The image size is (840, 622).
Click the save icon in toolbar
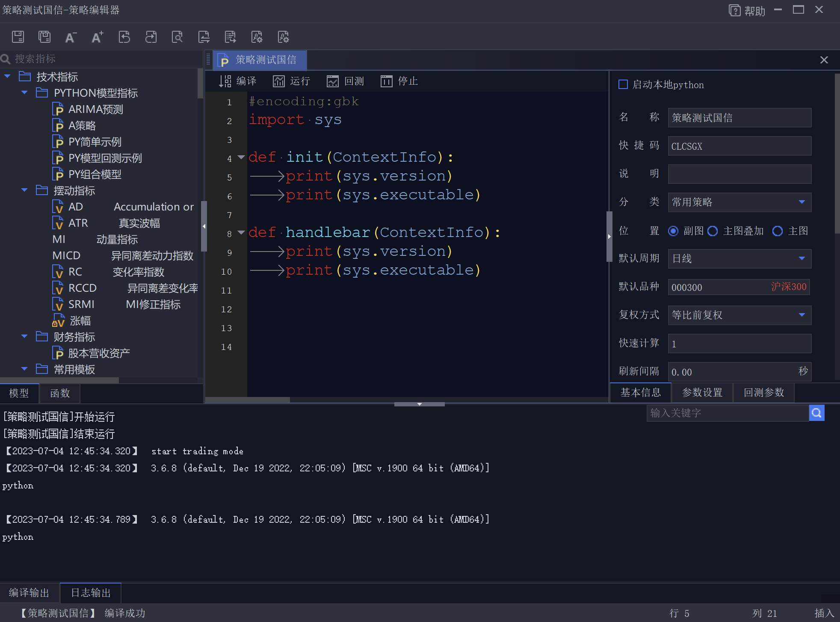(x=18, y=37)
